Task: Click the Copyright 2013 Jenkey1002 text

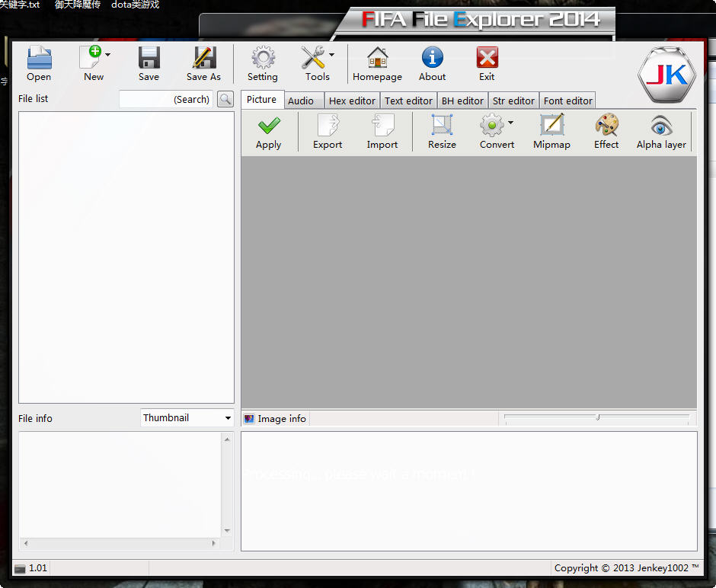Action: pos(626,568)
